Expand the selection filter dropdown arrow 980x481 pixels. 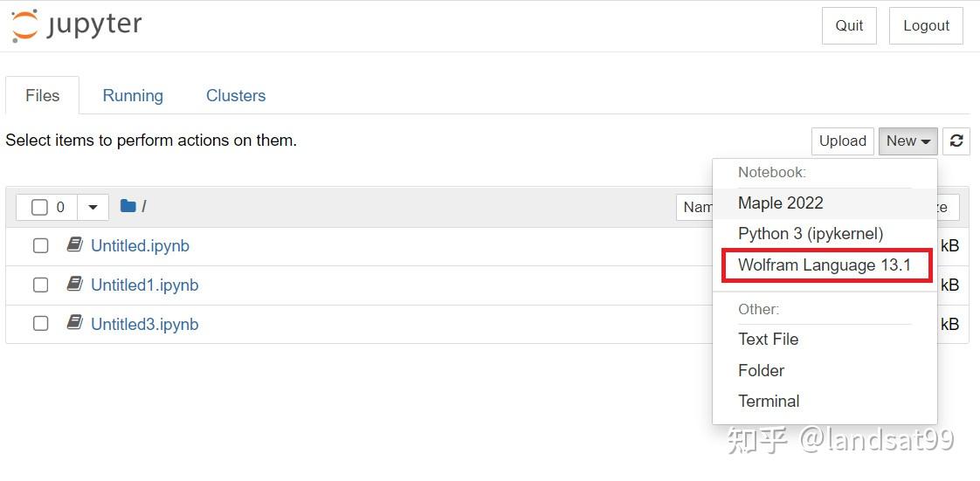pos(93,207)
